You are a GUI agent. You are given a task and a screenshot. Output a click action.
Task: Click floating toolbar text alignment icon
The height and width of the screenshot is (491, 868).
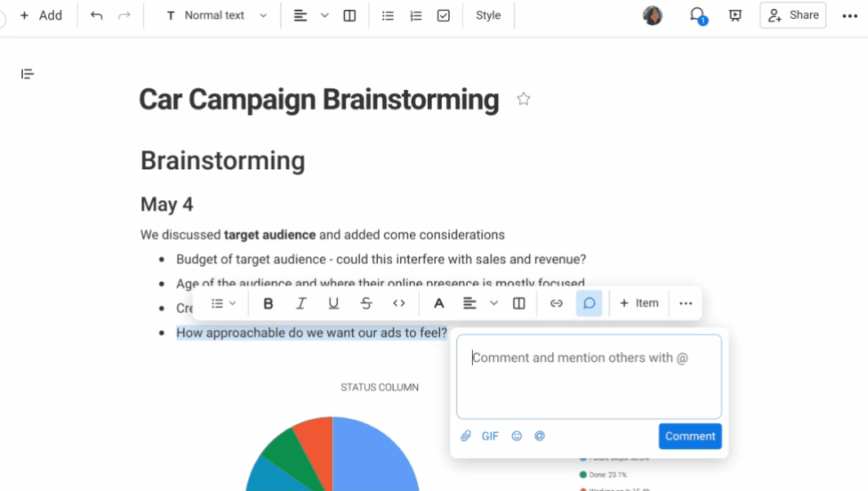click(x=470, y=303)
